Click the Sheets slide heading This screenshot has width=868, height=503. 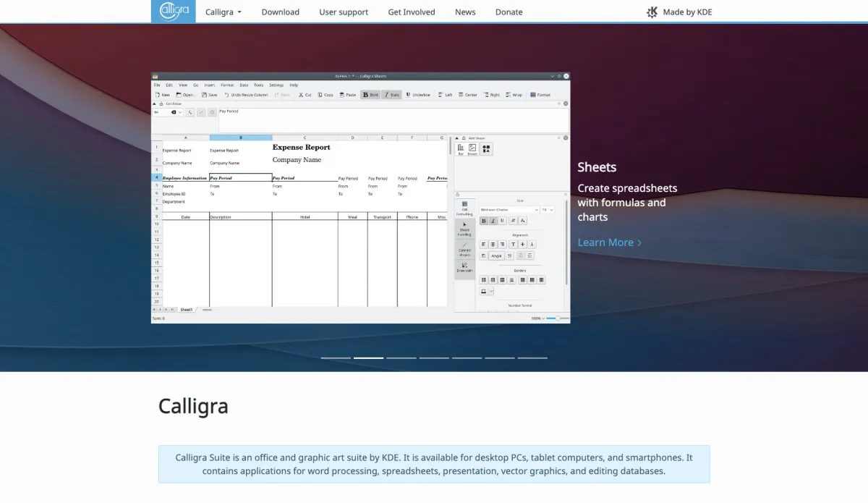[597, 167]
